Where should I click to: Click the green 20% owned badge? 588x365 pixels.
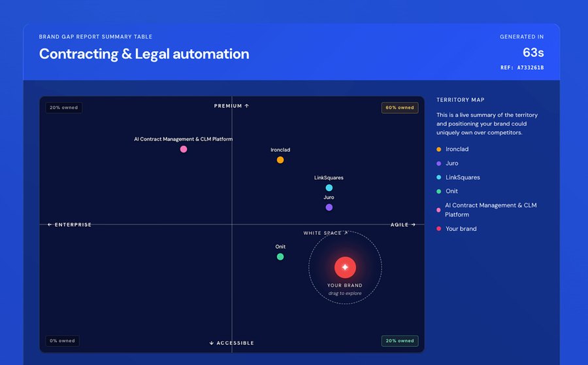400,341
